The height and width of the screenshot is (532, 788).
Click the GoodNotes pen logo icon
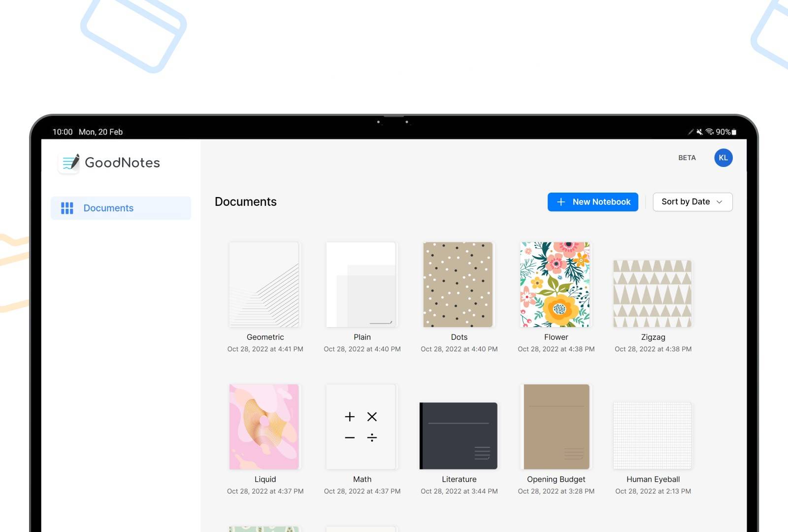[70, 163]
